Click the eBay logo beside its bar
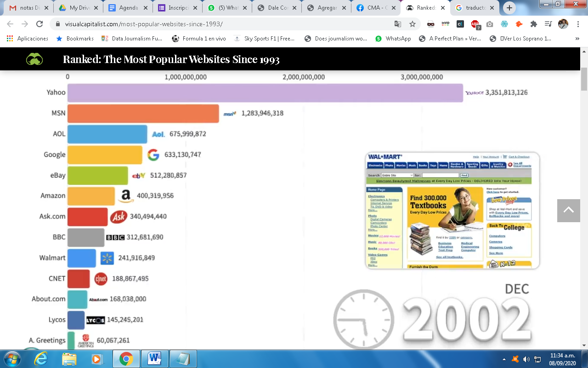 point(139,176)
